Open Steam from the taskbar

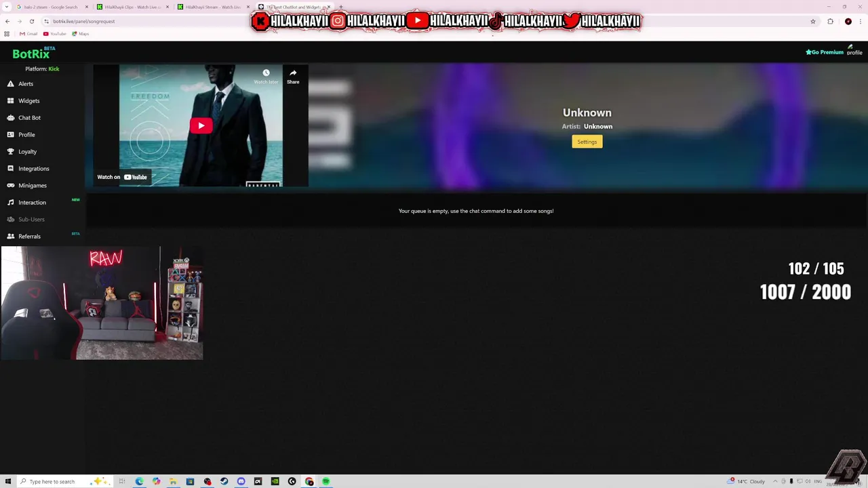[224, 481]
